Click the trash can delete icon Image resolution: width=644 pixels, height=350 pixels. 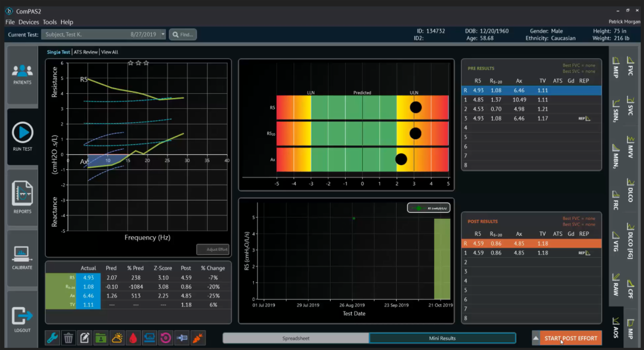tap(69, 338)
